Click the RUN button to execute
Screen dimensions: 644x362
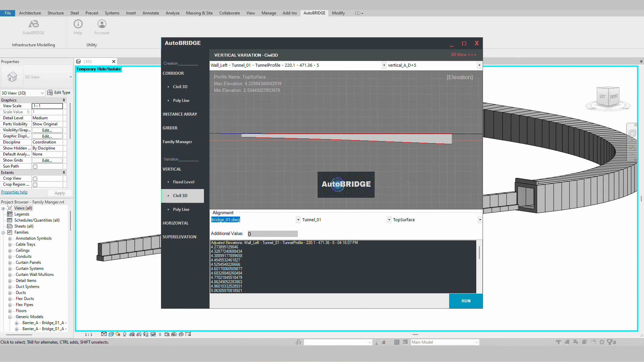[466, 301]
